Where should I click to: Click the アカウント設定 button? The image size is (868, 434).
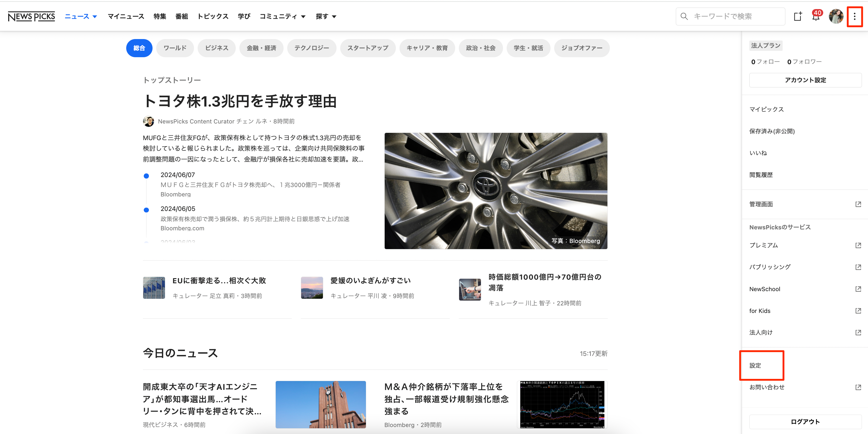coord(805,80)
